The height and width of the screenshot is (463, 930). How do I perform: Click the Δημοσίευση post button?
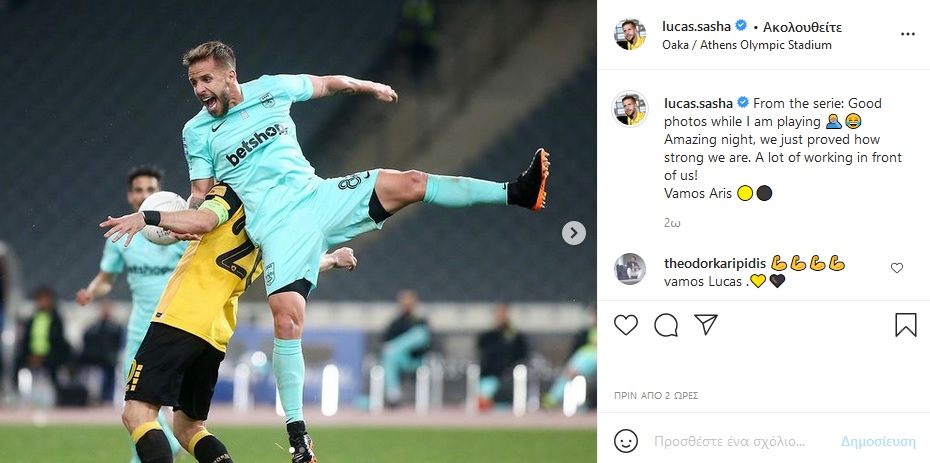[x=878, y=442]
